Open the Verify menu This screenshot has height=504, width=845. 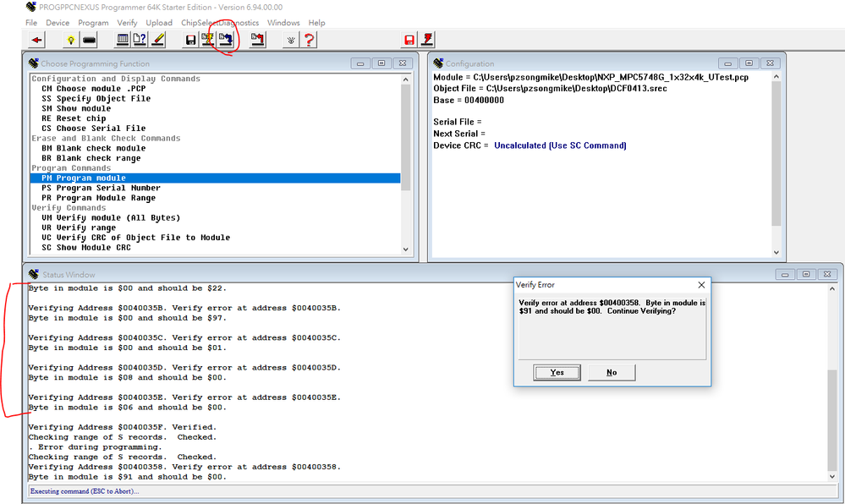(x=127, y=23)
